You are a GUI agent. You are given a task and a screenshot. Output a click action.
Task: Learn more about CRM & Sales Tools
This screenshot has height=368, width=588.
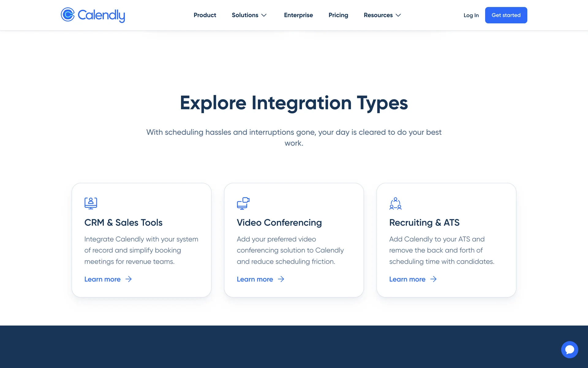tap(102, 279)
